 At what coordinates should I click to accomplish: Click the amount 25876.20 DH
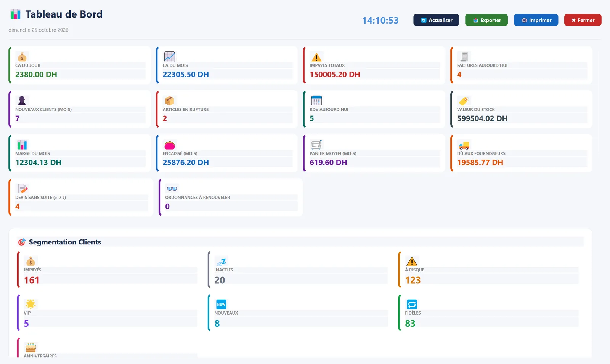click(x=186, y=163)
